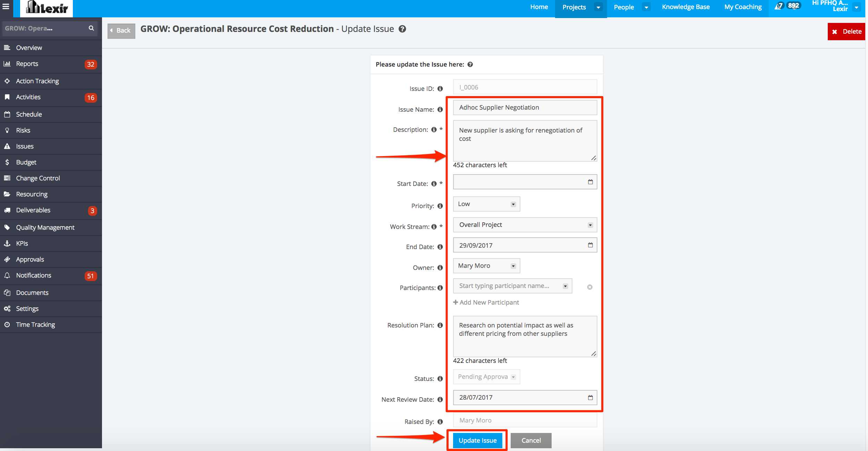This screenshot has height=451, width=868.
Task: Expand the Owner dropdown showing Mary Moro
Action: pyautogui.click(x=486, y=266)
